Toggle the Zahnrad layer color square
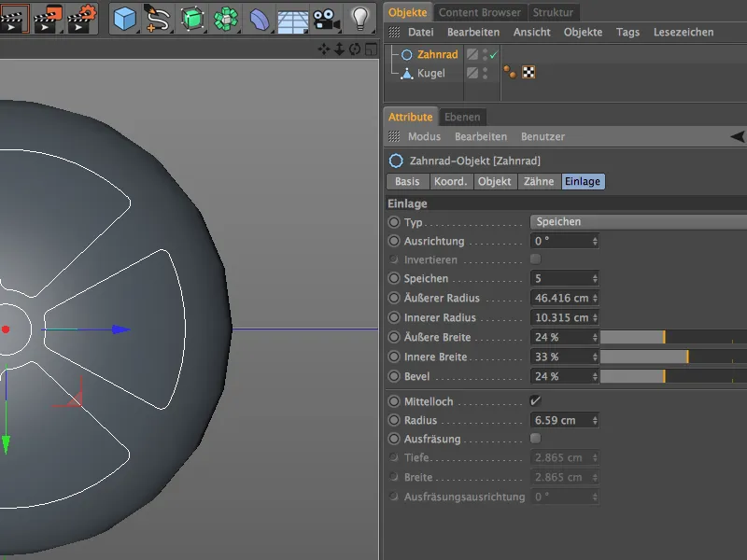747x560 pixels. [472, 54]
